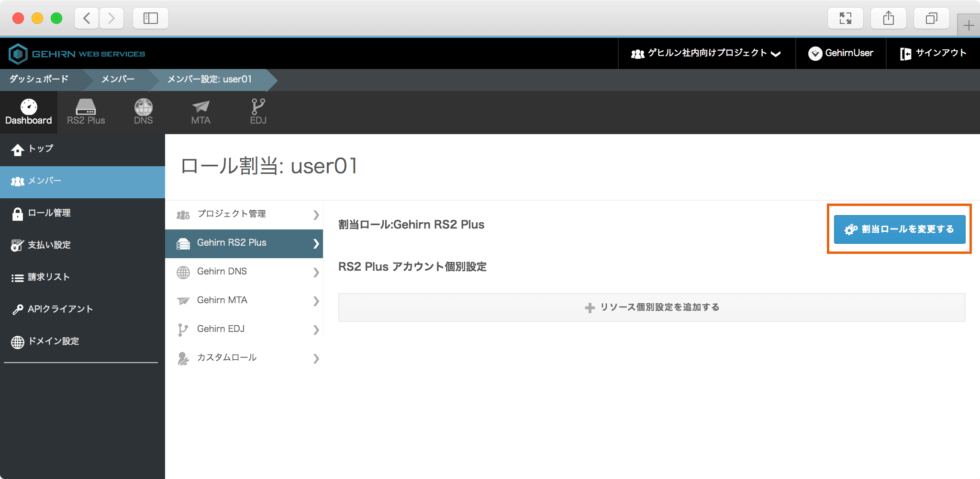Click the Gehirn Web Services logo
This screenshot has height=479, width=980.
(x=77, y=54)
